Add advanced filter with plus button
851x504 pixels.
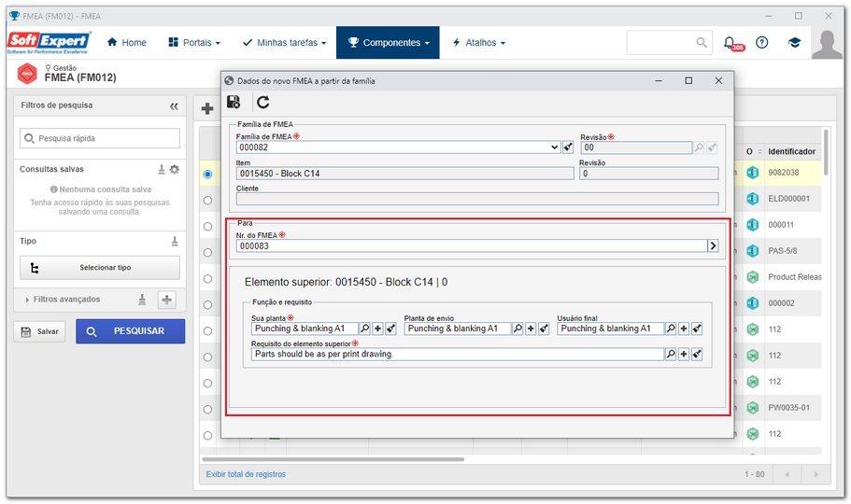pos(167,300)
